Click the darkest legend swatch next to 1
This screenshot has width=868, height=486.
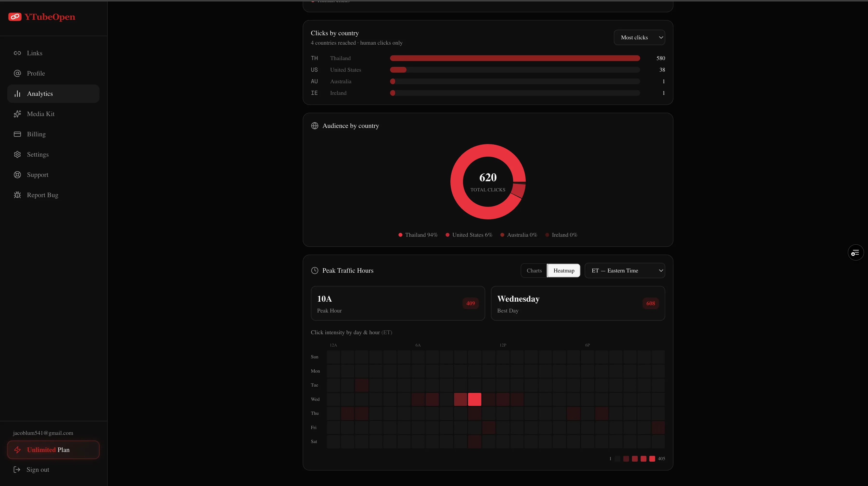pyautogui.click(x=617, y=459)
